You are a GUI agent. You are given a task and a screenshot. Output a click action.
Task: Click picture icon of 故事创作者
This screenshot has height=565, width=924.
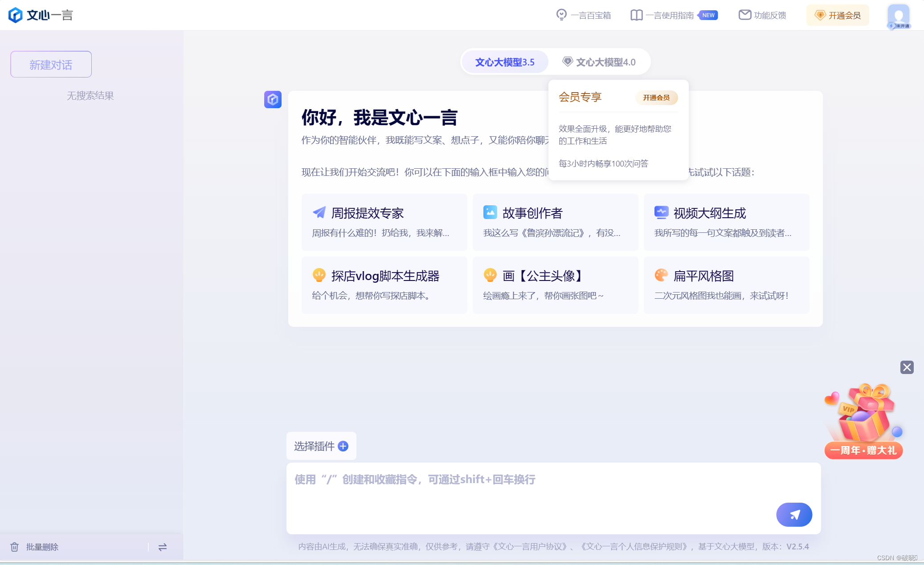click(x=490, y=212)
